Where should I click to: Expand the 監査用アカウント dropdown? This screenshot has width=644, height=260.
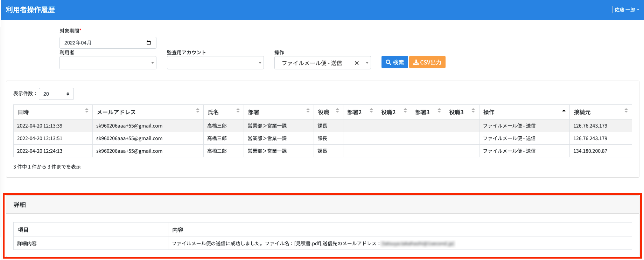(x=215, y=63)
